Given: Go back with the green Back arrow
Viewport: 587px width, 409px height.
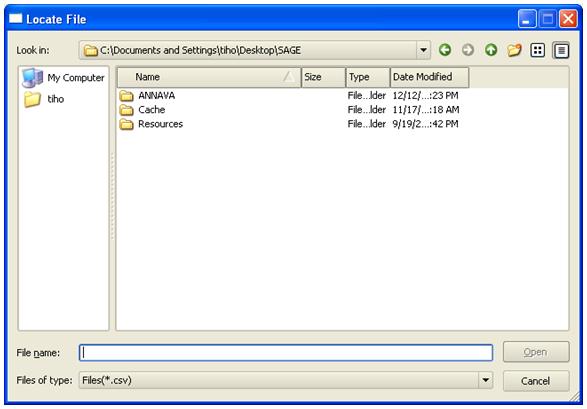Looking at the screenshot, I should point(445,50).
